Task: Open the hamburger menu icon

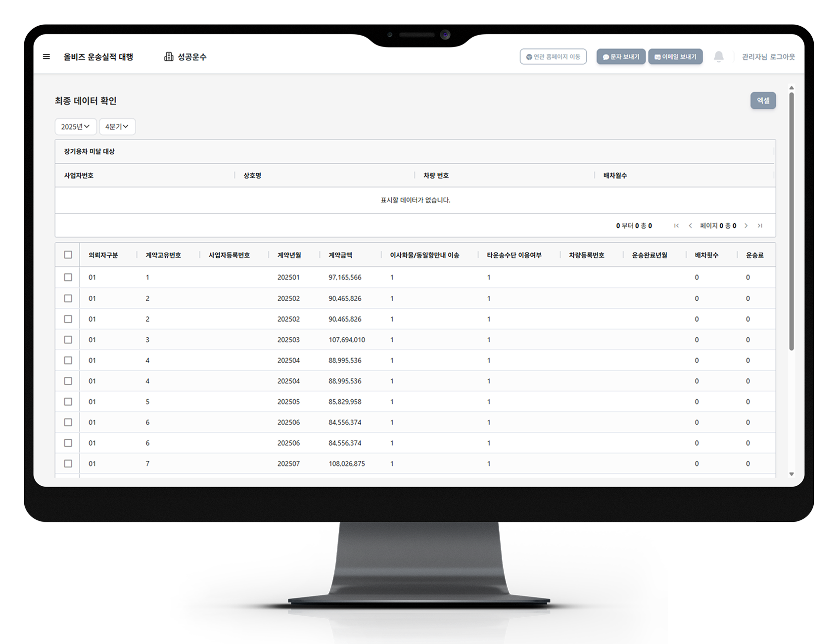Action: (x=47, y=57)
